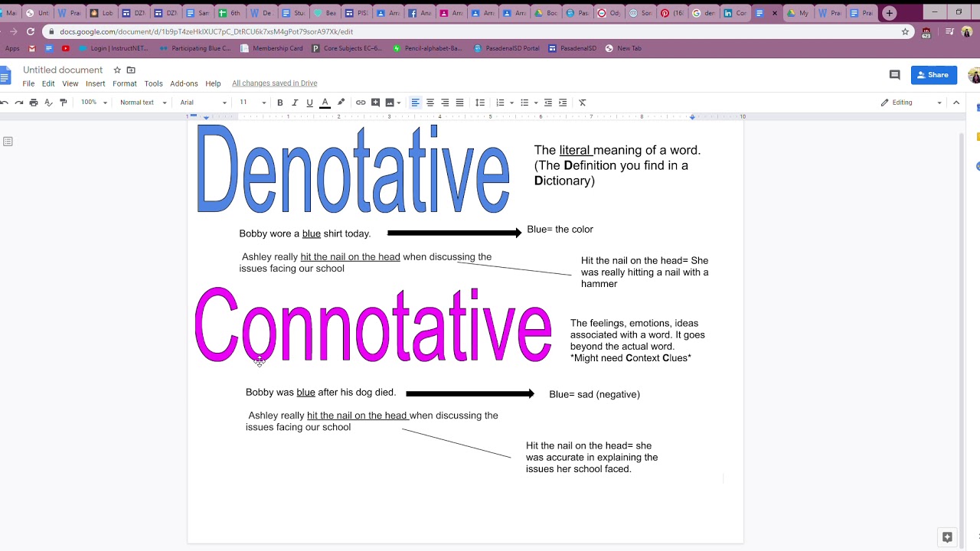Image resolution: width=980 pixels, height=551 pixels.
Task: Click the blue Share button
Action: (934, 75)
